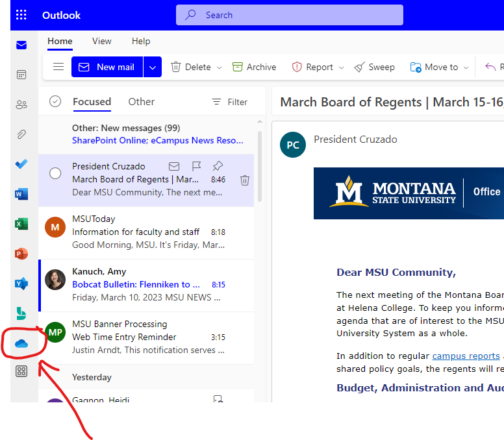Click the message list scrollbar
Image resolution: width=504 pixels, height=440 pixels.
[x=260, y=166]
